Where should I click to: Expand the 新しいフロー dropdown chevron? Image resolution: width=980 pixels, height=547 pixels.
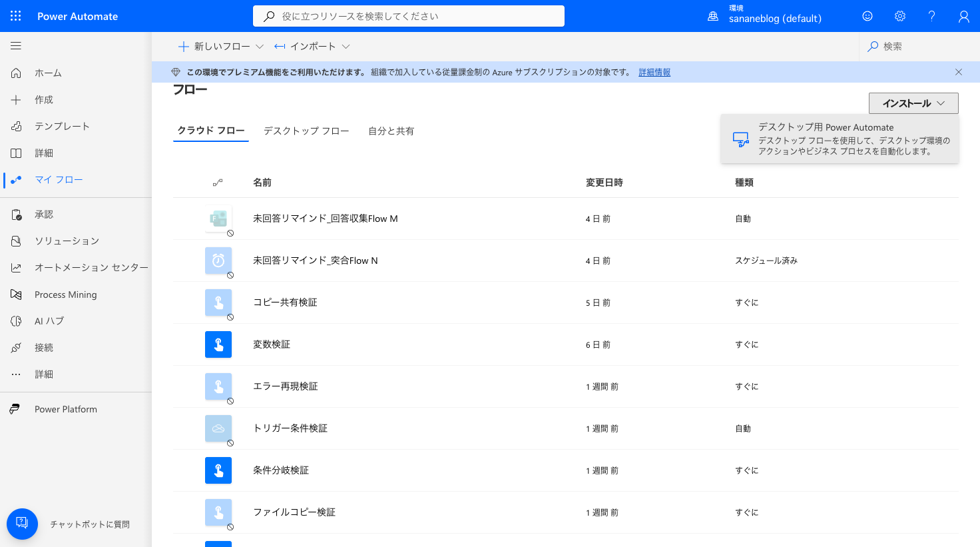(x=260, y=47)
